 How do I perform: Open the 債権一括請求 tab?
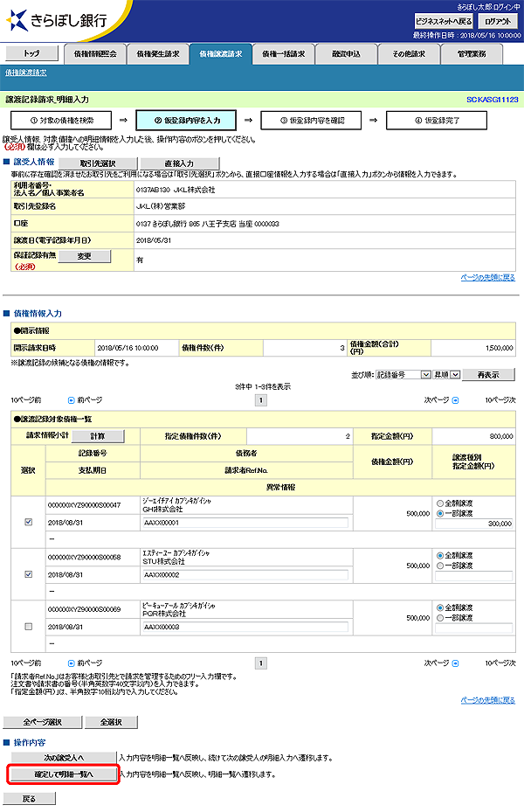point(284,54)
